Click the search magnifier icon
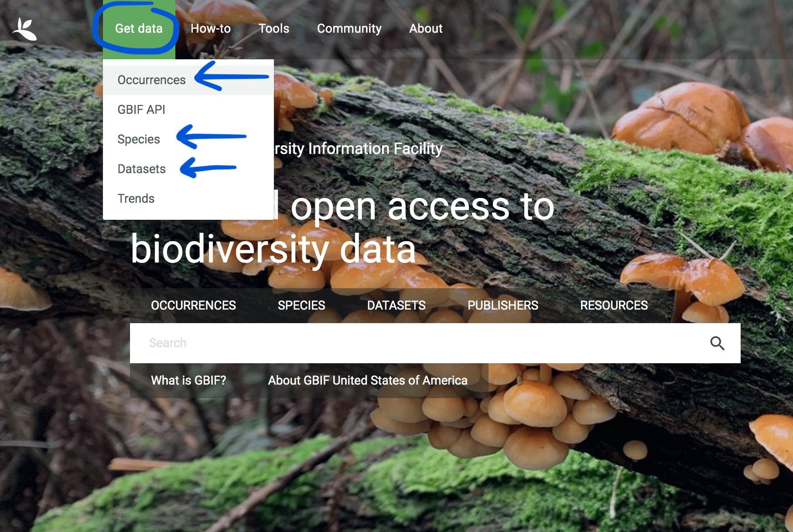The image size is (793, 532). tap(718, 343)
